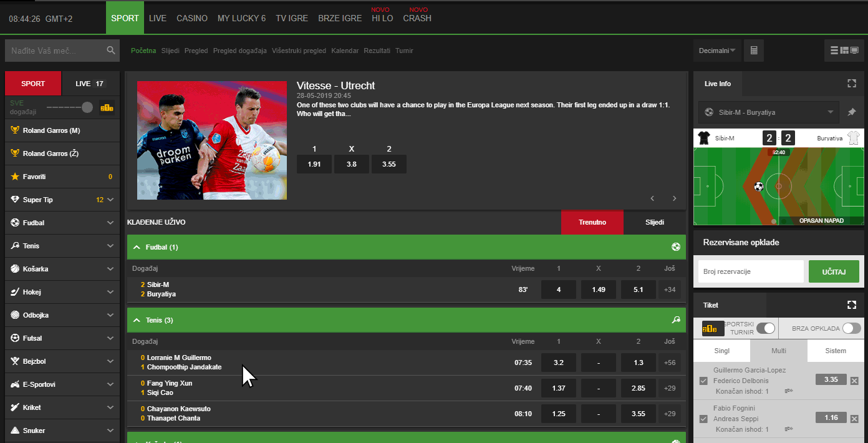The image size is (868, 443).
Task: Enable the Brza Opklada switch
Action: 851,328
